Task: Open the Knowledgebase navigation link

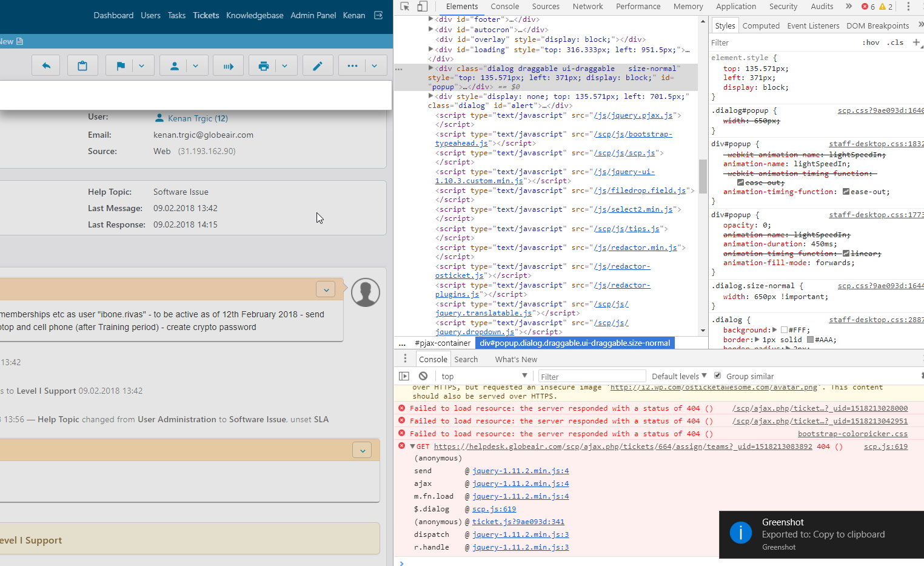Action: pyautogui.click(x=255, y=15)
